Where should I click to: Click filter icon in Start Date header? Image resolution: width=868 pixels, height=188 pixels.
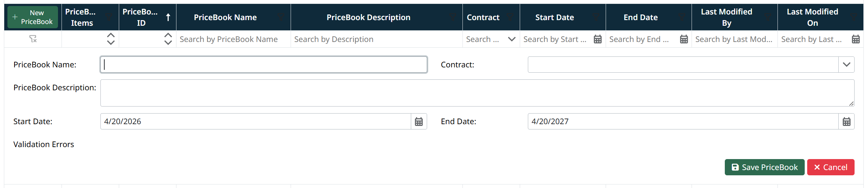point(596,17)
